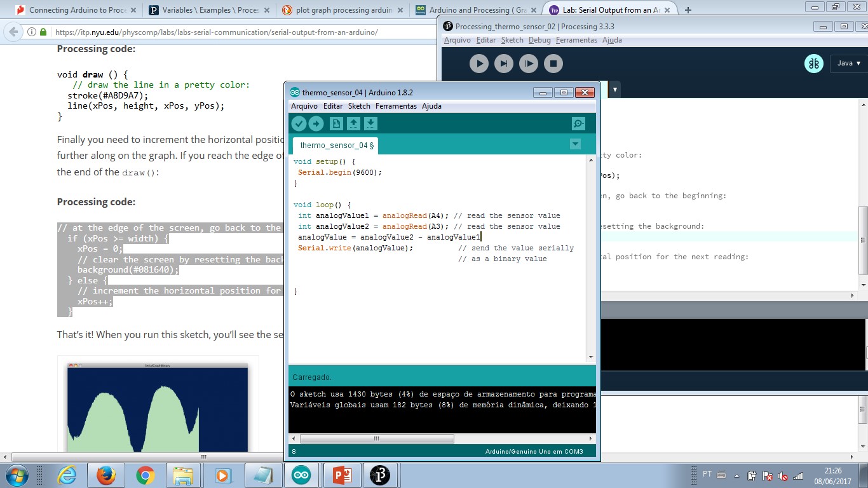Open Ajuda menu in Processing window
This screenshot has height=488, width=868.
click(612, 40)
